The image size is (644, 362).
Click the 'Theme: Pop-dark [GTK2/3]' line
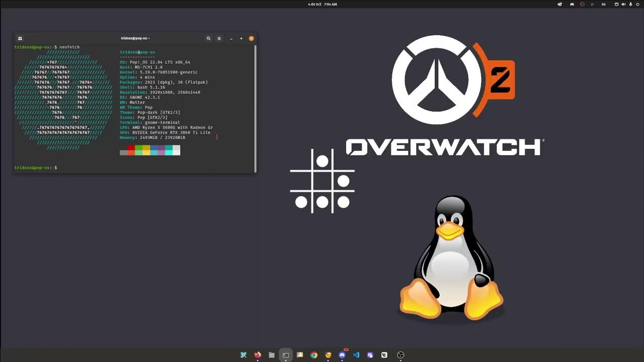coord(150,113)
